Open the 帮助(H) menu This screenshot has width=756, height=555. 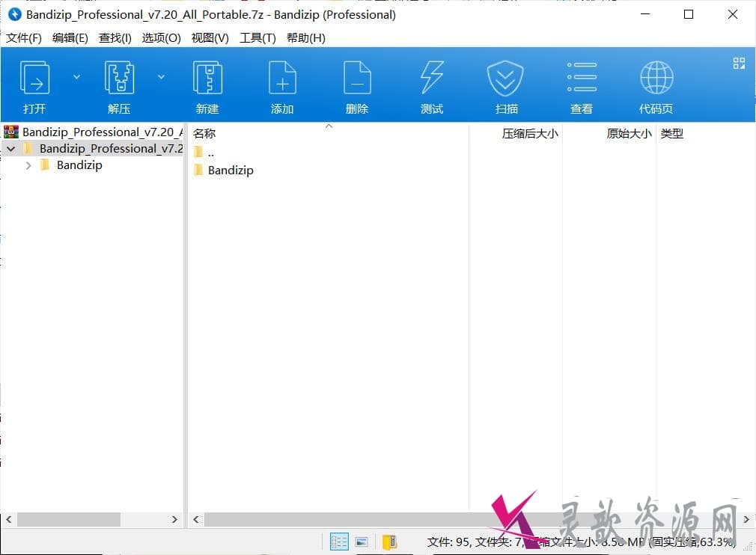[x=305, y=37]
